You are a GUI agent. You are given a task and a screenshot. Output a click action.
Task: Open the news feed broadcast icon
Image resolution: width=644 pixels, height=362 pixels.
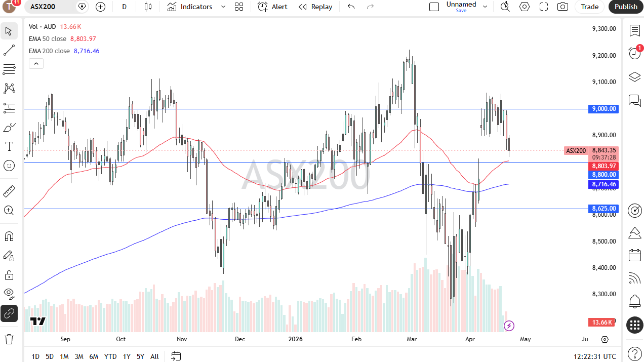tap(635, 278)
